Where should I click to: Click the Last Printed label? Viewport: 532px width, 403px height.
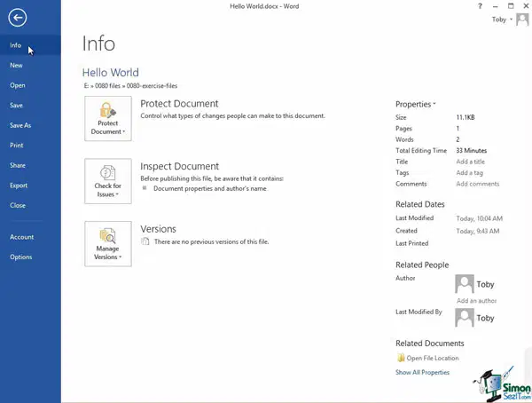[412, 243]
